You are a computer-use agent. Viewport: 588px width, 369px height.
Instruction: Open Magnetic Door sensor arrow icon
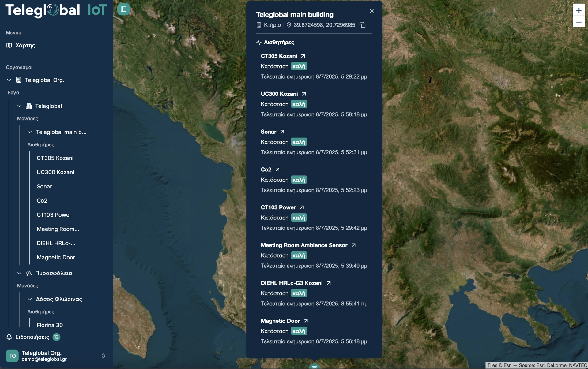pos(306,321)
